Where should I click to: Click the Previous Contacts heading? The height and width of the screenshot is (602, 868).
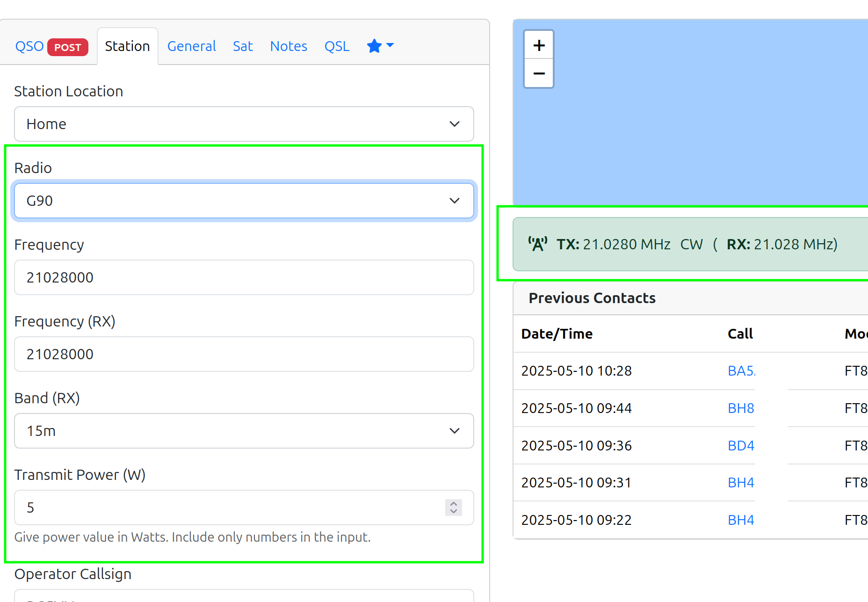pos(592,298)
